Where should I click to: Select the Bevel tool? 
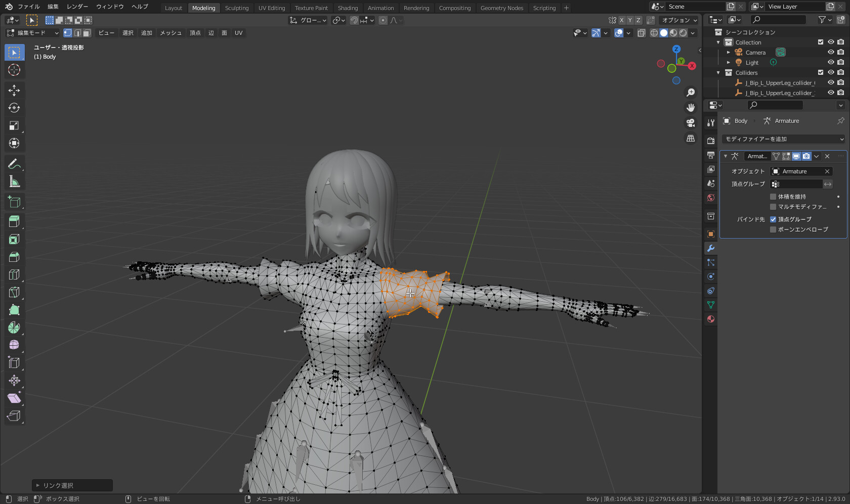(x=14, y=257)
